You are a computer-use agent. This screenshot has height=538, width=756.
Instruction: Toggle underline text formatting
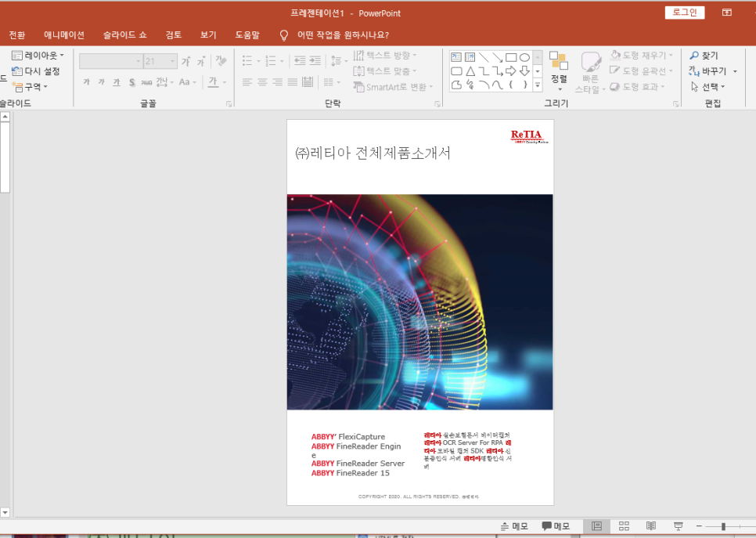coord(116,82)
